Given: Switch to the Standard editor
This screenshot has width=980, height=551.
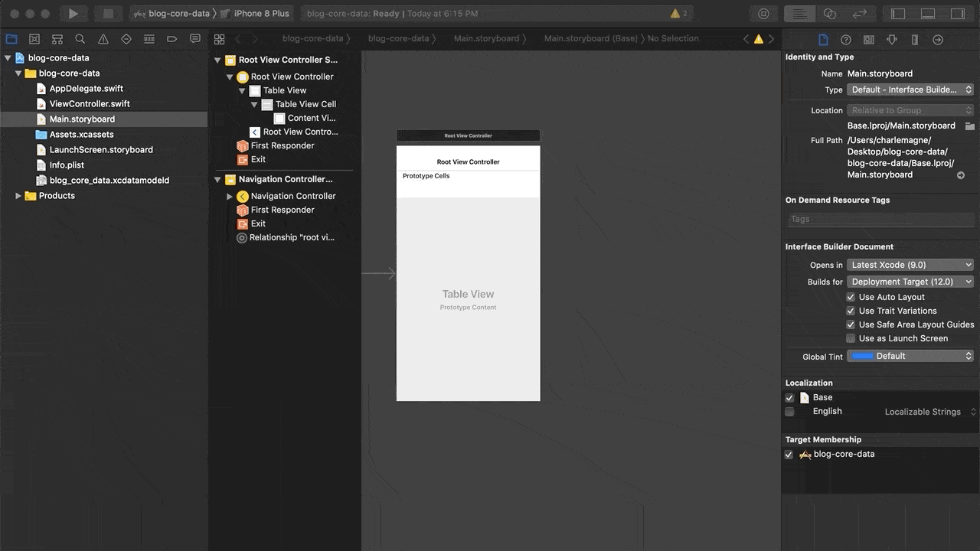Looking at the screenshot, I should (799, 14).
